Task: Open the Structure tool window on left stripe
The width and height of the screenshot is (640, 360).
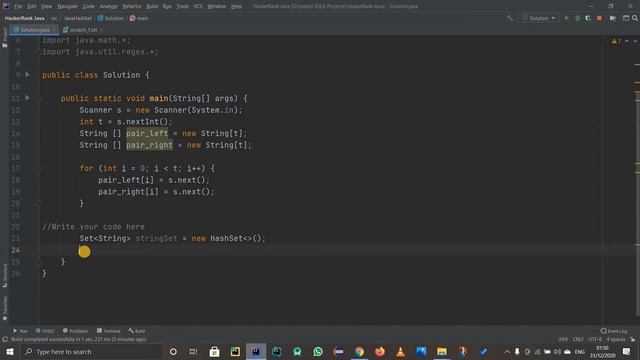Action: point(4,276)
